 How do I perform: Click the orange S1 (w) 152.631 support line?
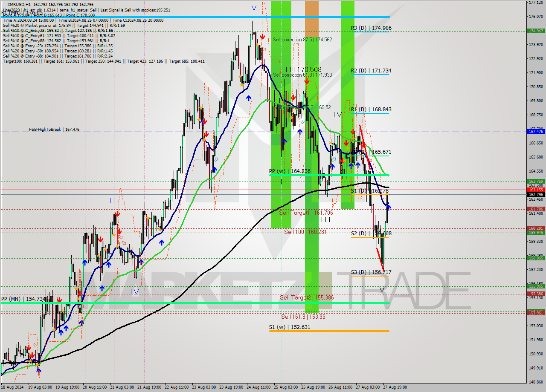tap(329, 331)
